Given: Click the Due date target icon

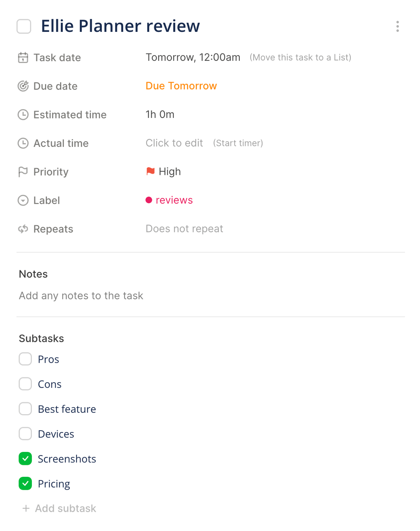Looking at the screenshot, I should tap(23, 86).
